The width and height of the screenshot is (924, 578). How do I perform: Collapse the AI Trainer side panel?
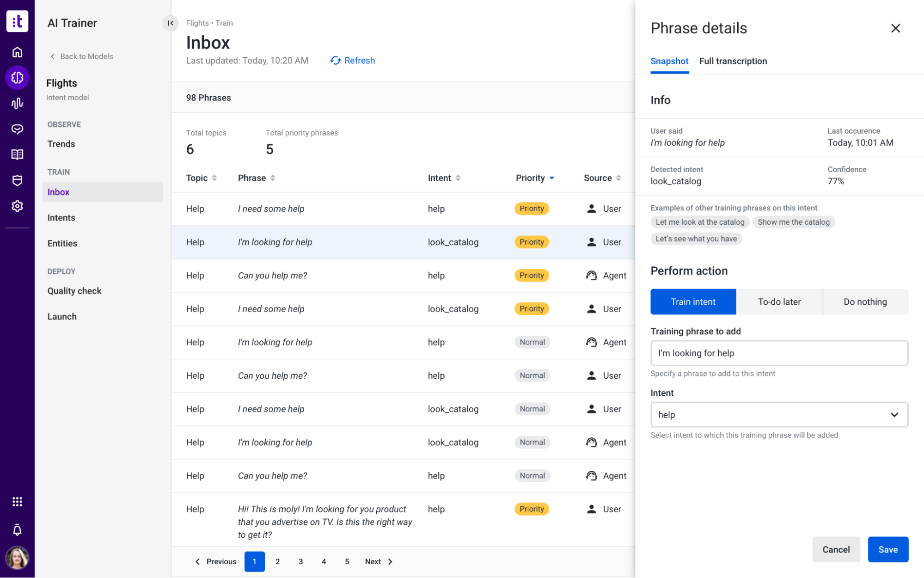(x=171, y=23)
